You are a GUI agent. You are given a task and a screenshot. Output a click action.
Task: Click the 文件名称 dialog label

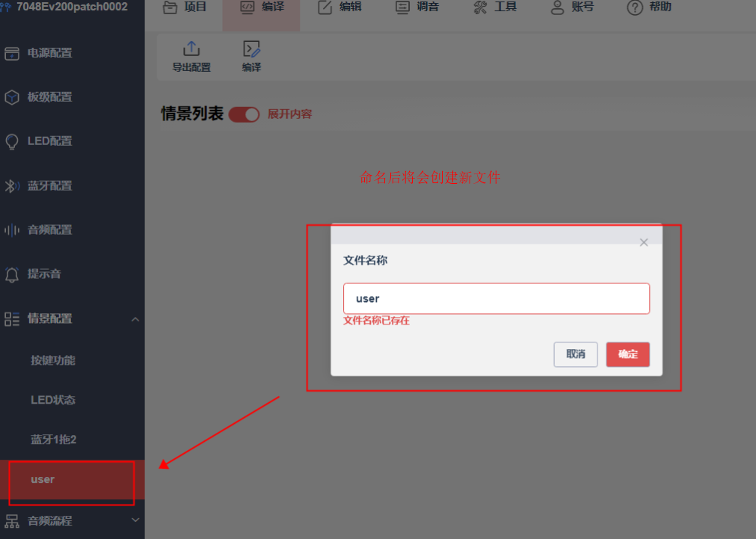tap(365, 260)
